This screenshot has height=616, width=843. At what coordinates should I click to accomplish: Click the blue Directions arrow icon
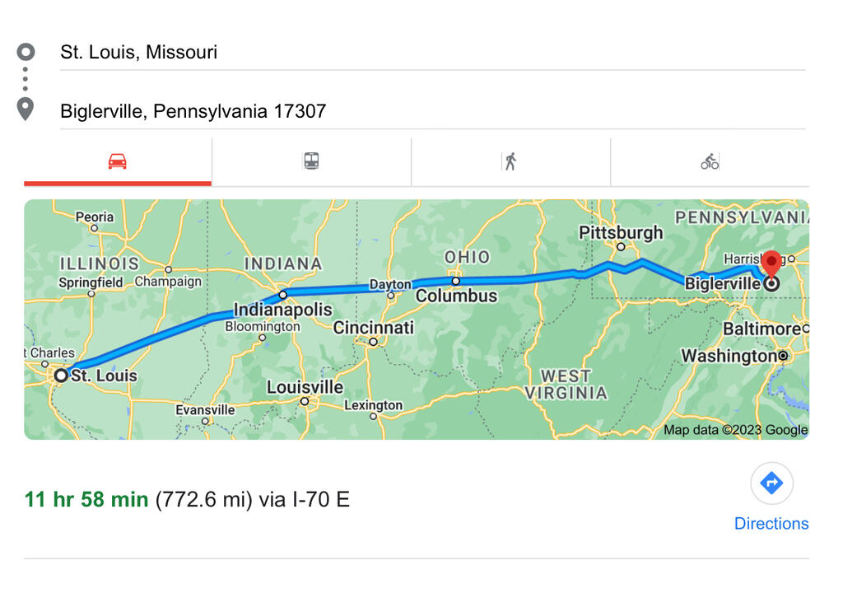[771, 483]
